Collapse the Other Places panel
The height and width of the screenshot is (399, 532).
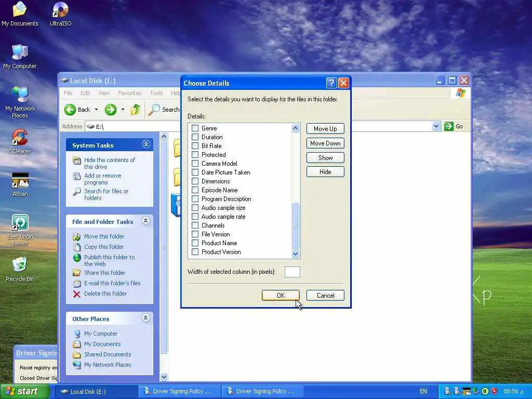[146, 318]
